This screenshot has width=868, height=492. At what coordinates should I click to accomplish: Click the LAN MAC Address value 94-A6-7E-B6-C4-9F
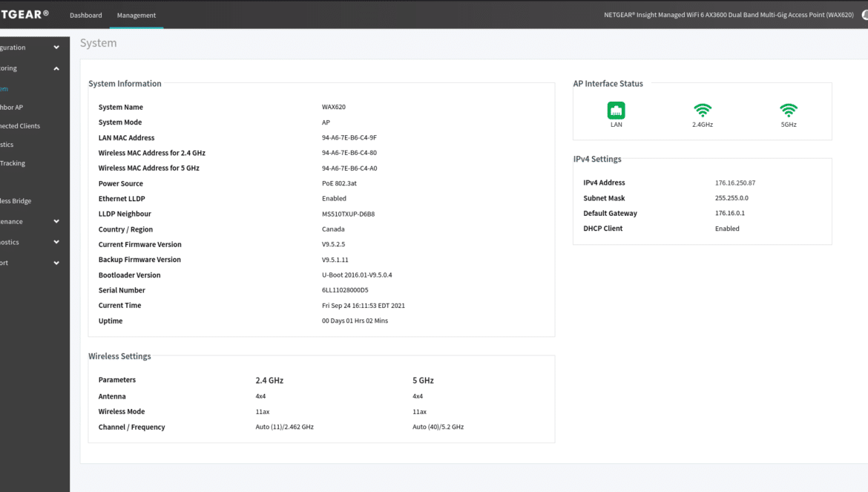pyautogui.click(x=349, y=138)
